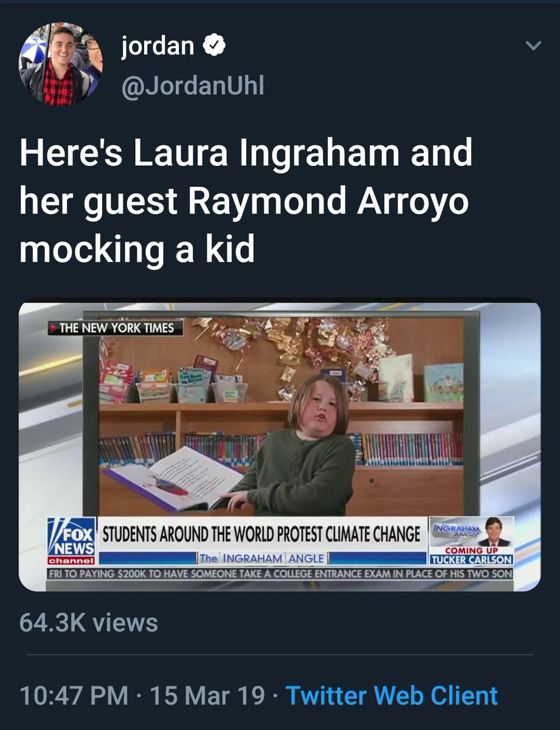The height and width of the screenshot is (730, 560).
Task: Click the climate change protest headline banner
Action: tap(261, 534)
